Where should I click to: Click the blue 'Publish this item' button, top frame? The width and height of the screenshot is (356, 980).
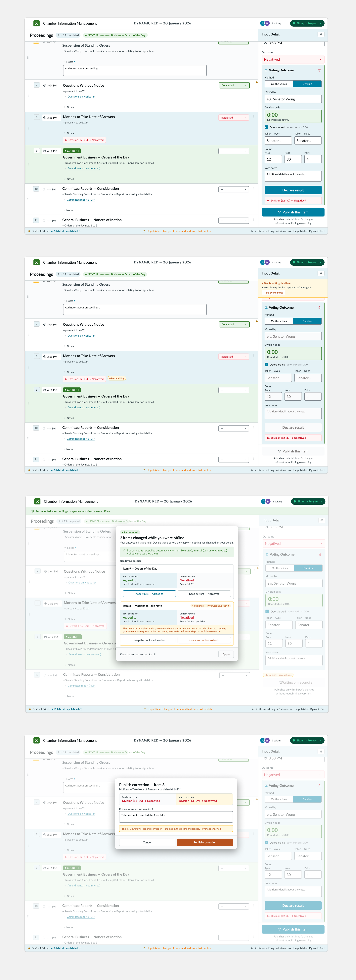(293, 212)
